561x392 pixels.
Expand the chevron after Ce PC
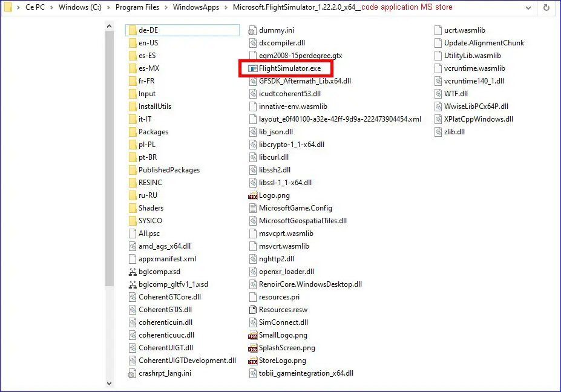(51, 7)
